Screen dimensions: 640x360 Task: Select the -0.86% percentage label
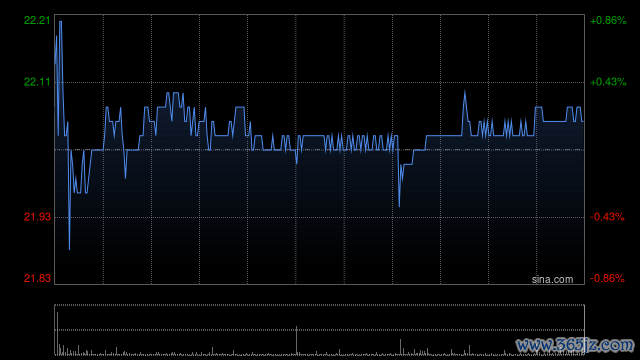coord(607,278)
